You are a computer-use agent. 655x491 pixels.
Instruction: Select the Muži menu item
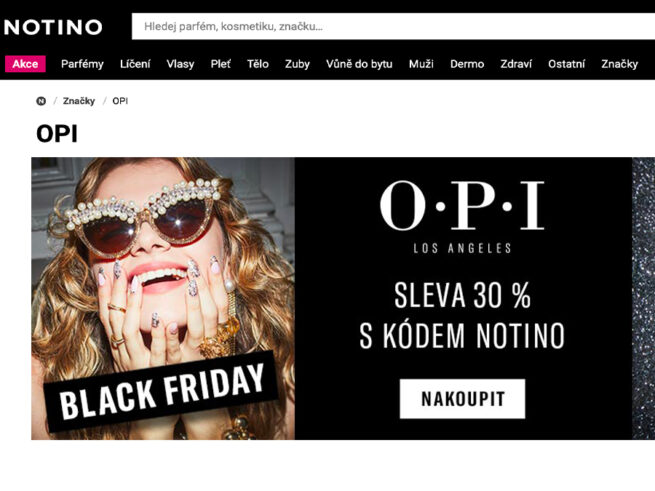421,64
